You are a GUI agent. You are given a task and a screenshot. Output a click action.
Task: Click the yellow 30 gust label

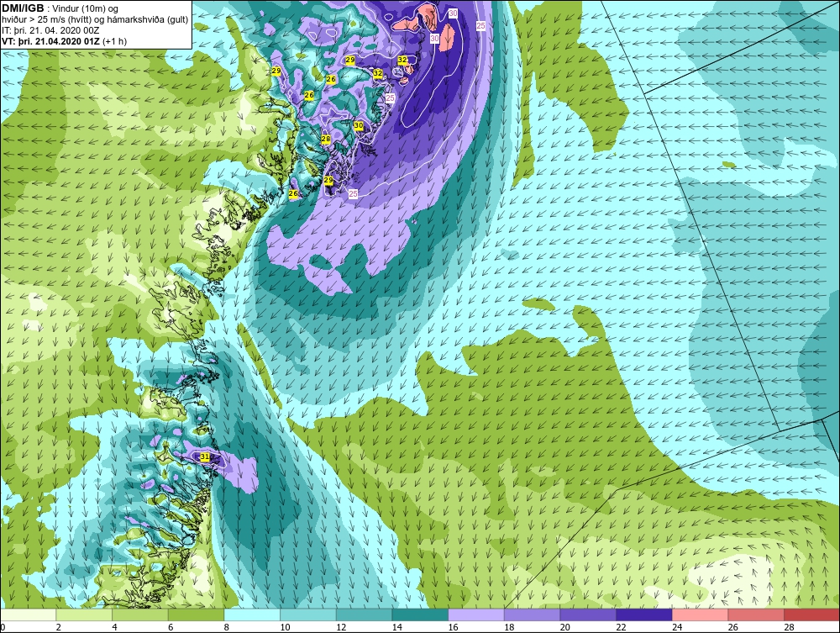(359, 125)
